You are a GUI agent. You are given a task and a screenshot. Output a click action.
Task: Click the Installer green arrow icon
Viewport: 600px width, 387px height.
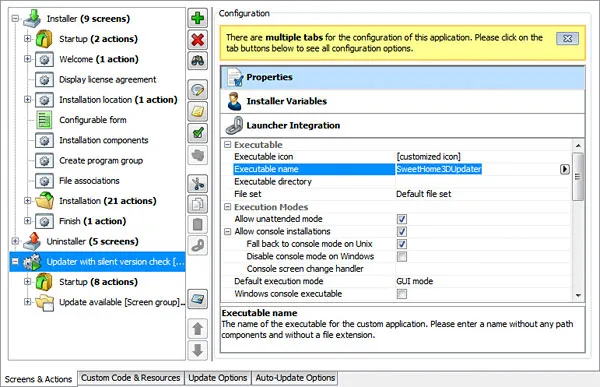click(33, 18)
